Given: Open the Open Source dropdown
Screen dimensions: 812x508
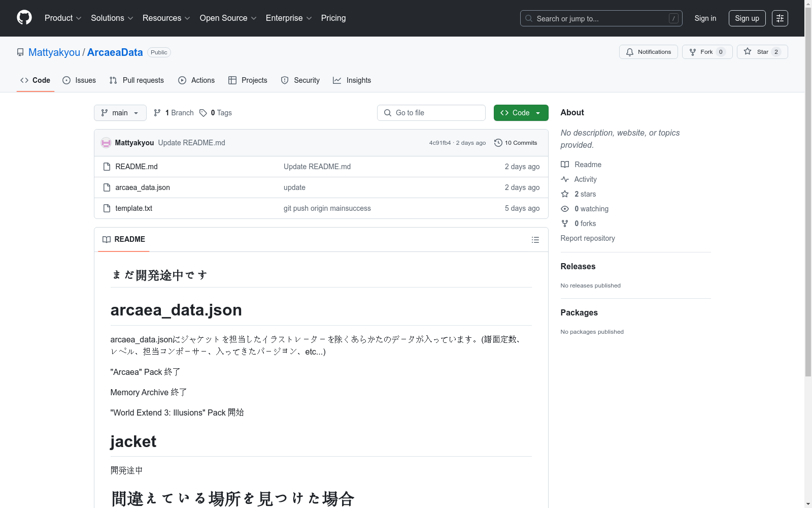Looking at the screenshot, I should [x=228, y=18].
